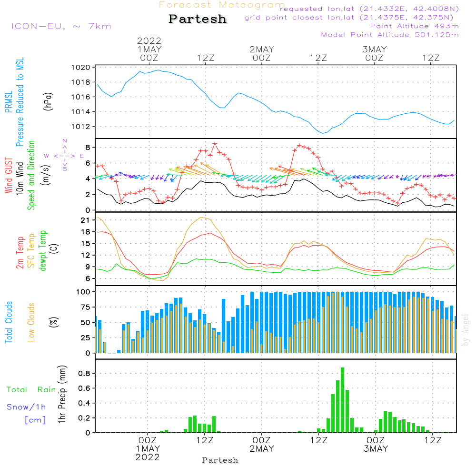Click the SFC Temp axis label
The width and height of the screenshot is (476, 476).
31,251
